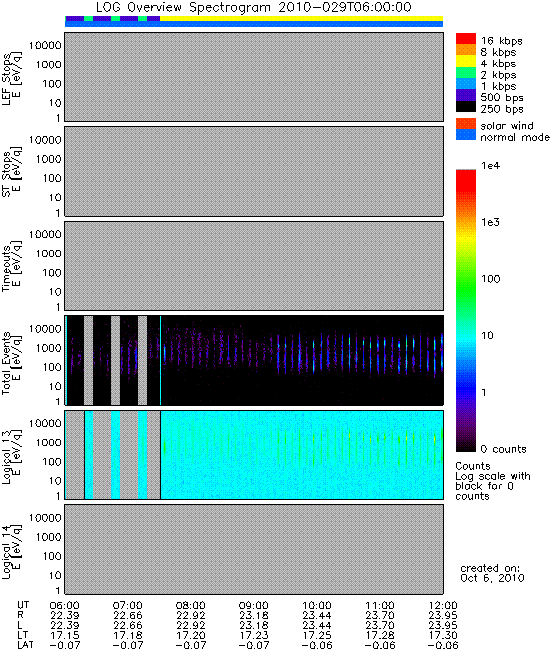Viewport: 552px width, 651px height.
Task: Pick the 500 bps purple legend swatch
Action: [x=466, y=95]
